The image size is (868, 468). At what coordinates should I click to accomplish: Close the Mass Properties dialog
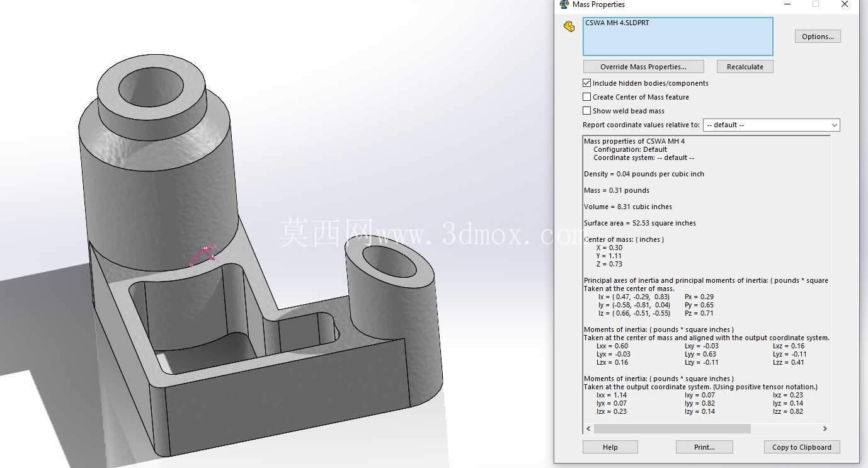tap(845, 4)
